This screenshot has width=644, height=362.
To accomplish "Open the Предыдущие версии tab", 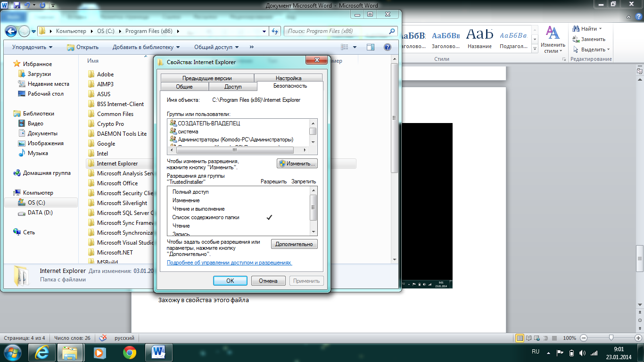I will point(207,78).
